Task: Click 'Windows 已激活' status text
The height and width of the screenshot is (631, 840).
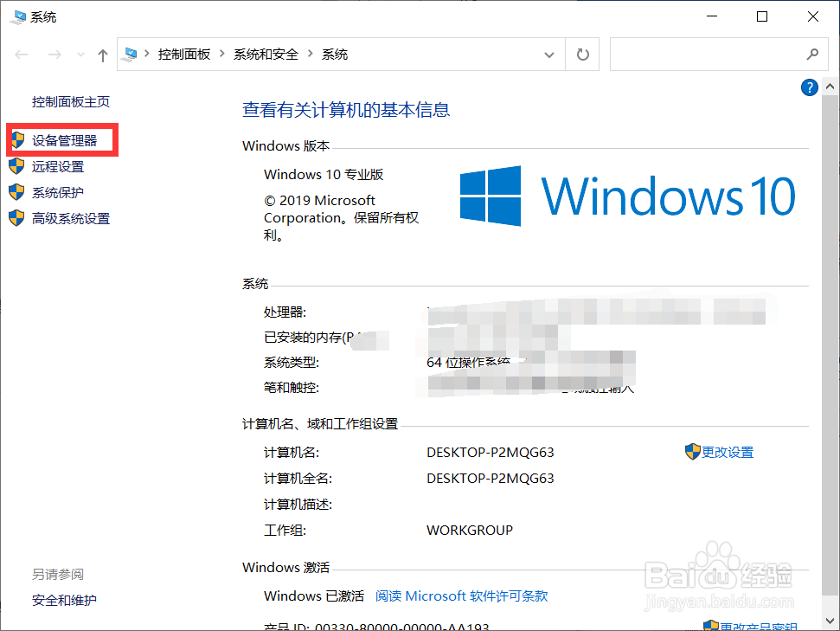Action: coord(314,596)
